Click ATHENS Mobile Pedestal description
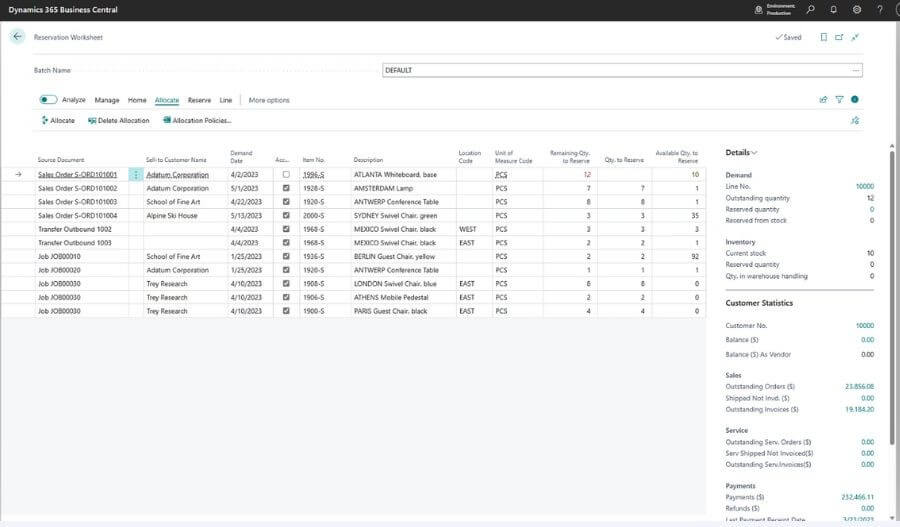The height and width of the screenshot is (527, 900). pyautogui.click(x=391, y=297)
